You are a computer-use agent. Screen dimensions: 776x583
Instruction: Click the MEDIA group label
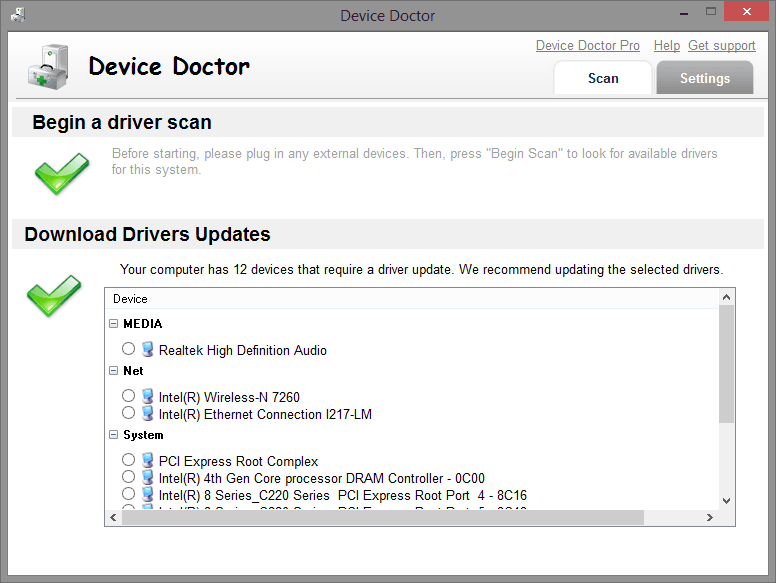[x=143, y=324]
